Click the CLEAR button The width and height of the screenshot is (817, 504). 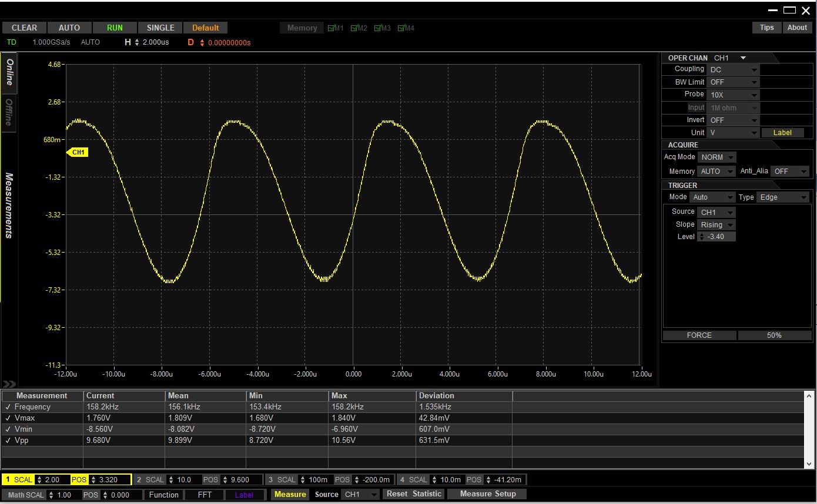point(25,28)
